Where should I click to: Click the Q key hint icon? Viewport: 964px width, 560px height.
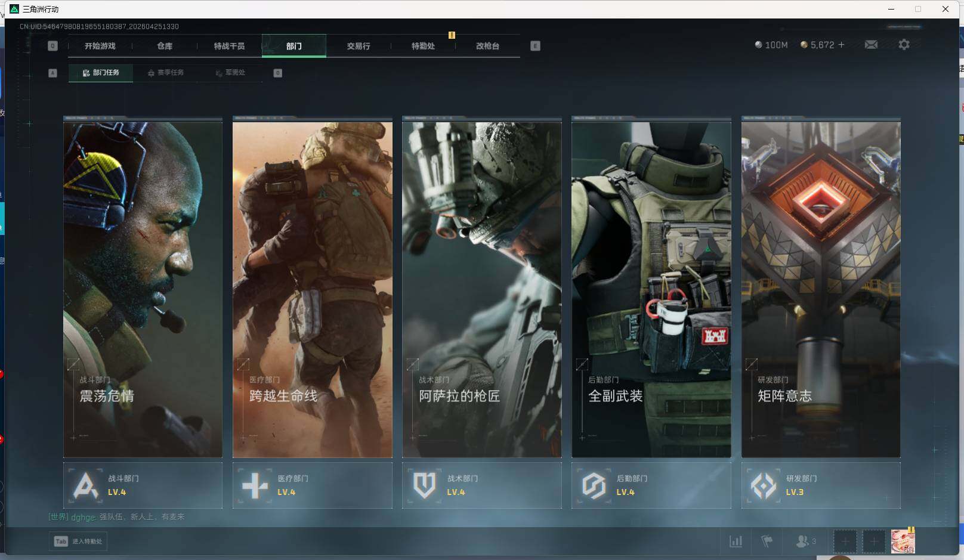click(x=52, y=46)
